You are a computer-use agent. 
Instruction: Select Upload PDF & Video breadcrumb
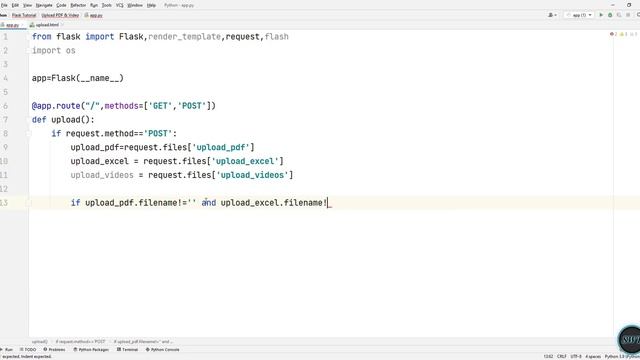60,15
